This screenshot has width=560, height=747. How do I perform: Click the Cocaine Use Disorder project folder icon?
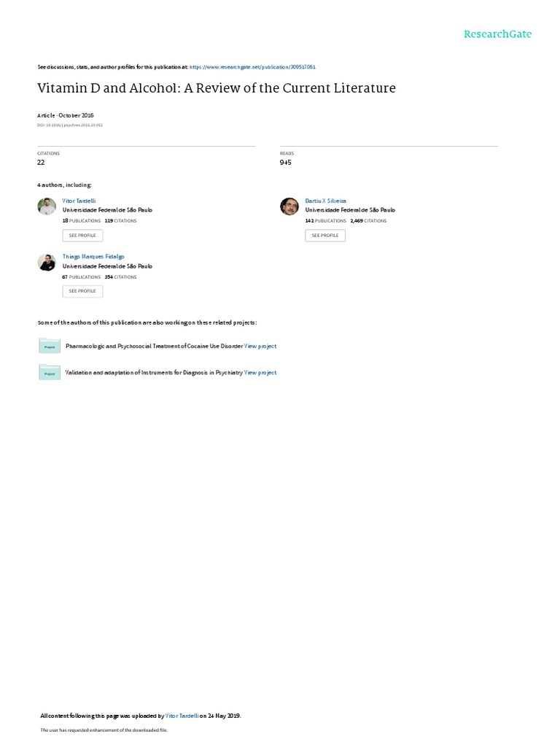(x=50, y=346)
